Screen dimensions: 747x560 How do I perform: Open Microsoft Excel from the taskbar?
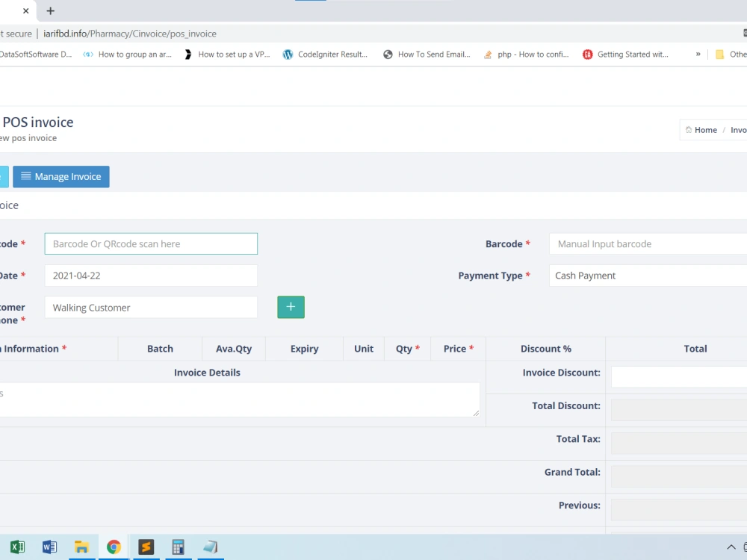17,547
